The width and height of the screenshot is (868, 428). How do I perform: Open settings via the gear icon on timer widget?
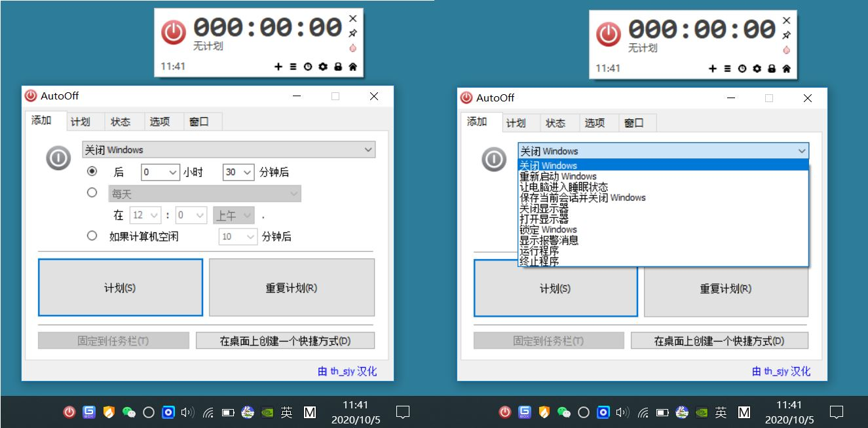(x=322, y=66)
